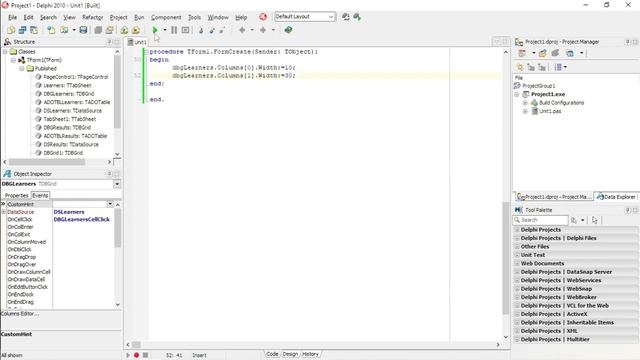Screen dimensions: 640x360
Task: Open the Run button dropdown arrow
Action: (164, 30)
